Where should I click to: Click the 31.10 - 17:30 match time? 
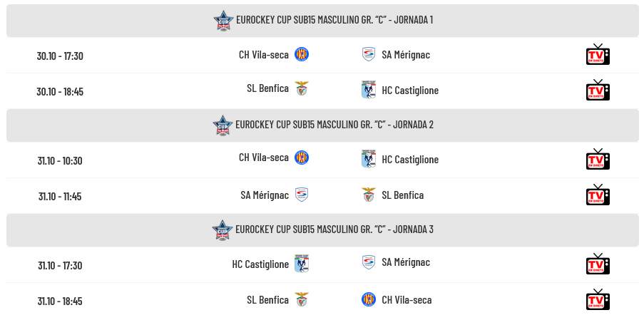pyautogui.click(x=60, y=265)
